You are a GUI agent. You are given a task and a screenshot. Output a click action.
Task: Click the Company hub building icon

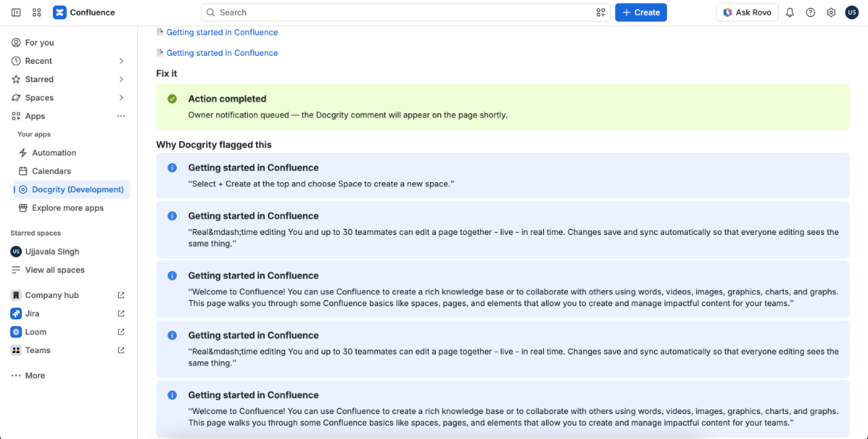pos(16,295)
